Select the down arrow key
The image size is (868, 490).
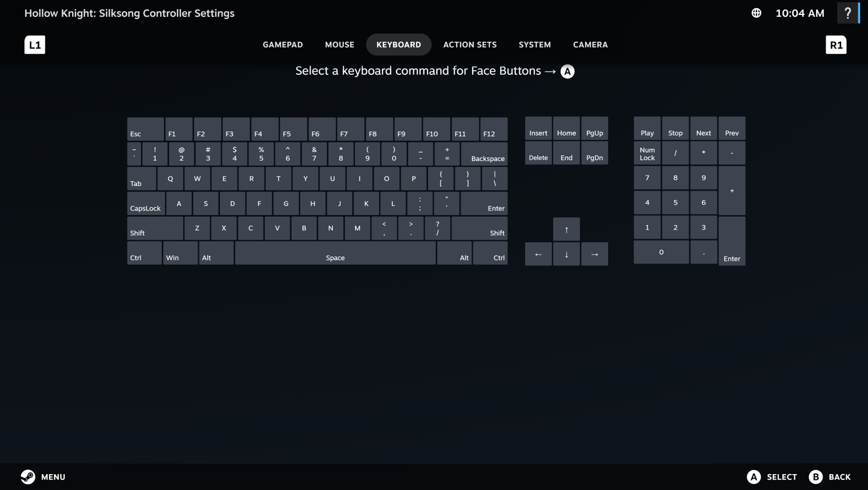click(567, 254)
